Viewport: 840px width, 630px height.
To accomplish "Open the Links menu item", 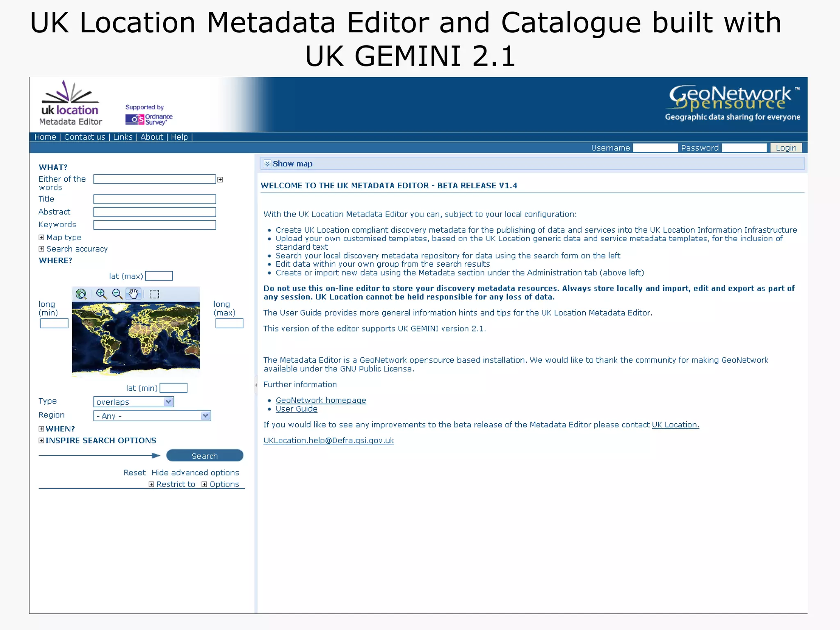I will (123, 137).
